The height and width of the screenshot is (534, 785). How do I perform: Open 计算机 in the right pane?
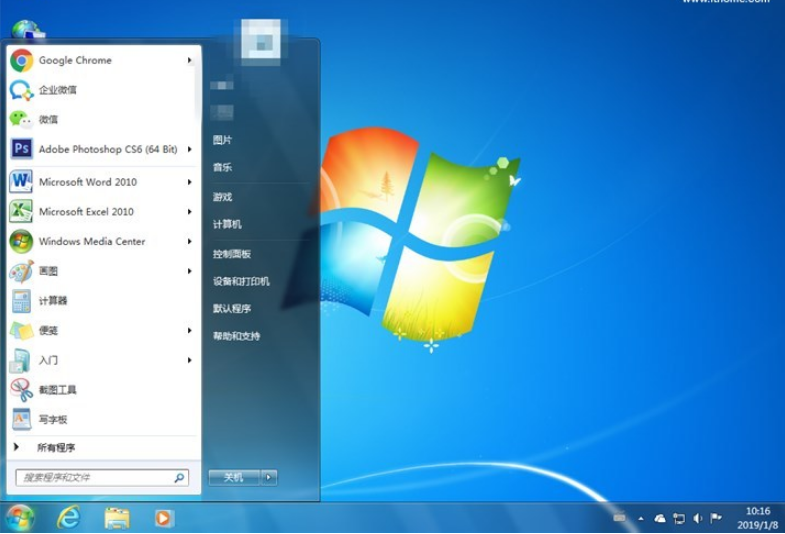227,224
